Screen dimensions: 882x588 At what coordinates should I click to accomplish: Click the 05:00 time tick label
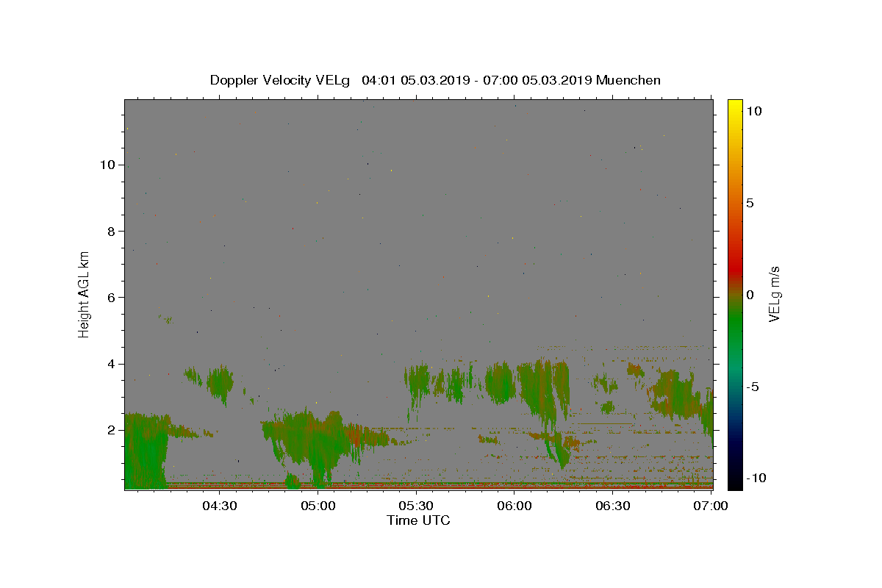click(x=318, y=505)
